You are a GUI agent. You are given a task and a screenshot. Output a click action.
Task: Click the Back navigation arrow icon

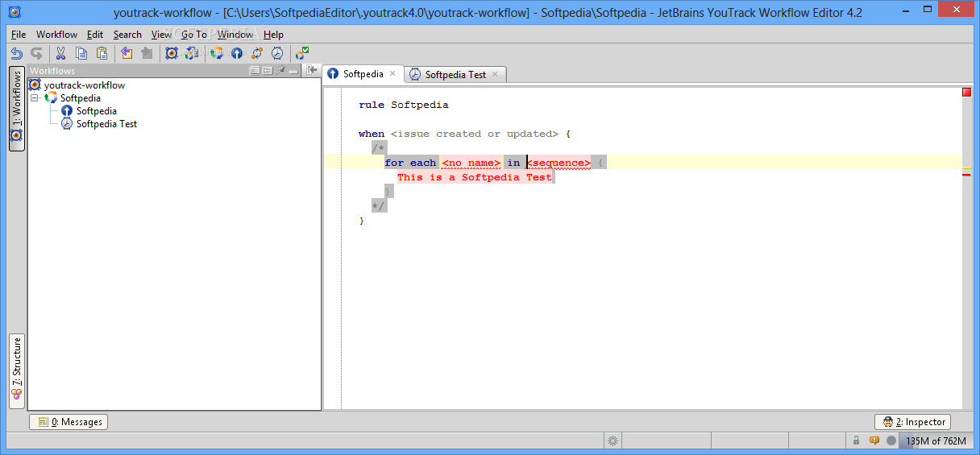pos(127,53)
